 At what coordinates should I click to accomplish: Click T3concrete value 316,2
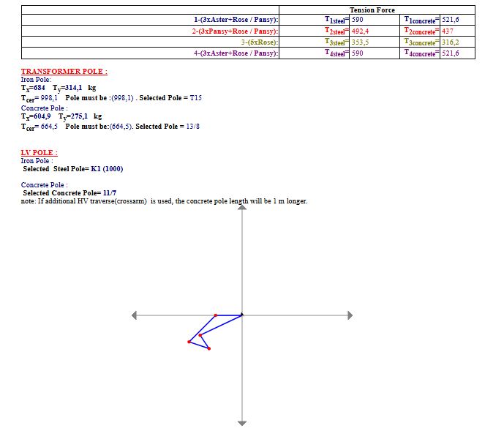(x=451, y=42)
